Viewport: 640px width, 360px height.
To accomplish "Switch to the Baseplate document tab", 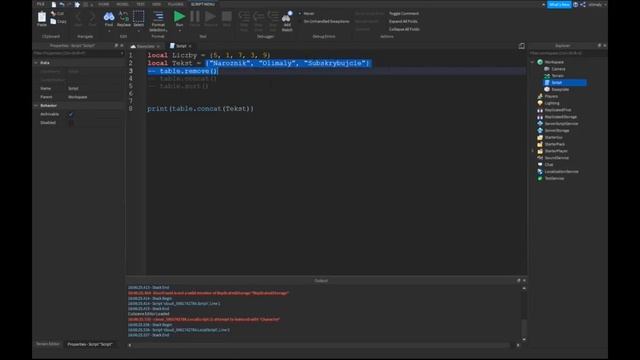I will tap(145, 46).
